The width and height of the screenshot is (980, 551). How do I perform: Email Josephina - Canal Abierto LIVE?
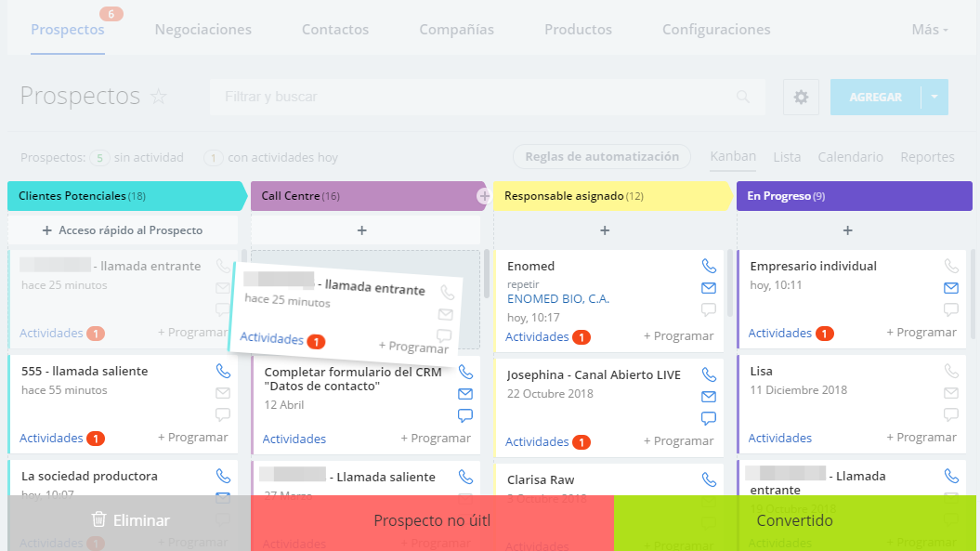pyautogui.click(x=708, y=397)
